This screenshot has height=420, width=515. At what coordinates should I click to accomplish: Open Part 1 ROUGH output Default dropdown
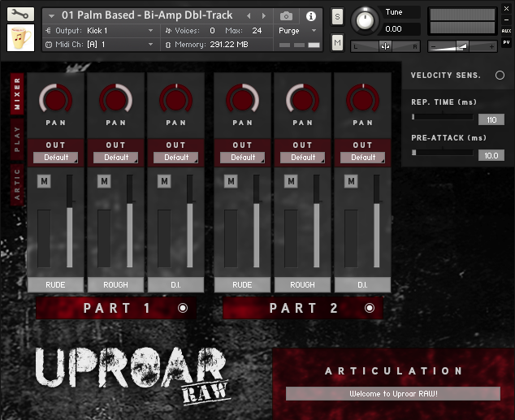116,158
